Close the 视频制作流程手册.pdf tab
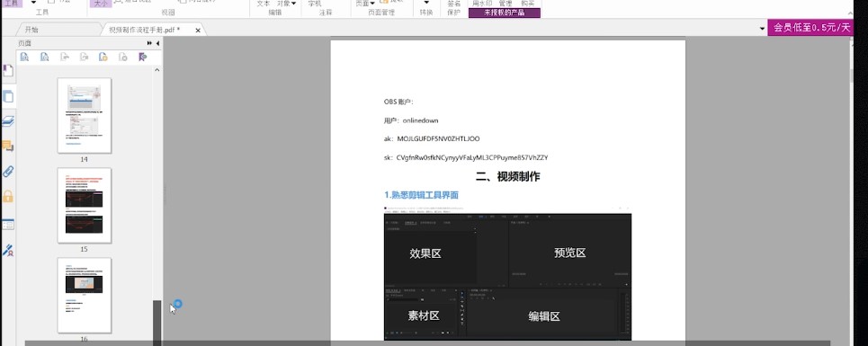The height and width of the screenshot is (346, 868). 198,31
